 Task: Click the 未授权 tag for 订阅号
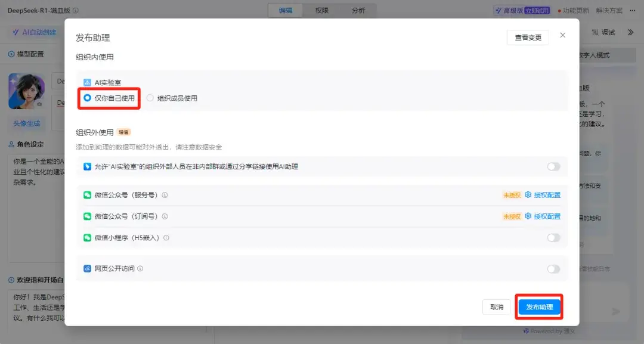click(512, 216)
